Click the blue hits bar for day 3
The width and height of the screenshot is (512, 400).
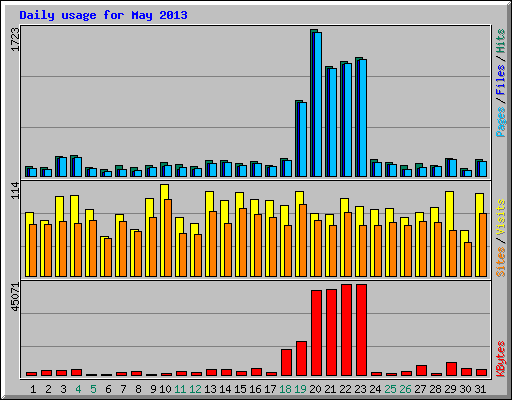coord(63,167)
